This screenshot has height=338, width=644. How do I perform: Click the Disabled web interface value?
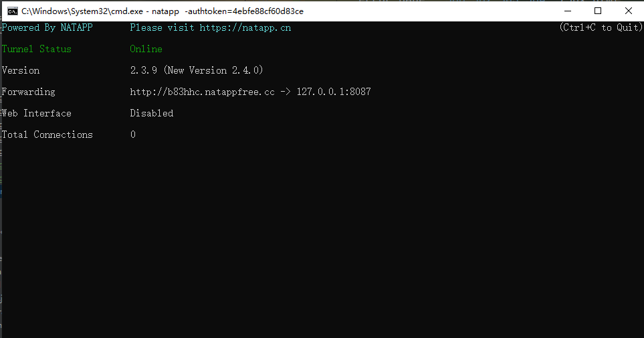coord(152,113)
